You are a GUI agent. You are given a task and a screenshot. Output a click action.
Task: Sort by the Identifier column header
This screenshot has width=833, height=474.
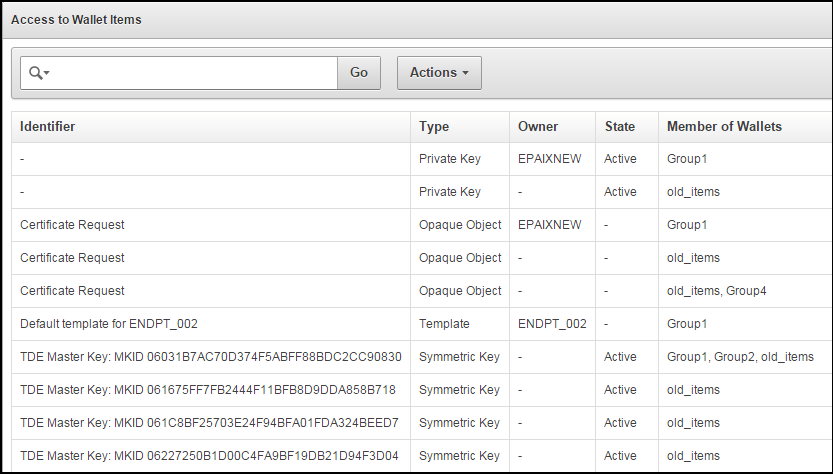tap(48, 127)
